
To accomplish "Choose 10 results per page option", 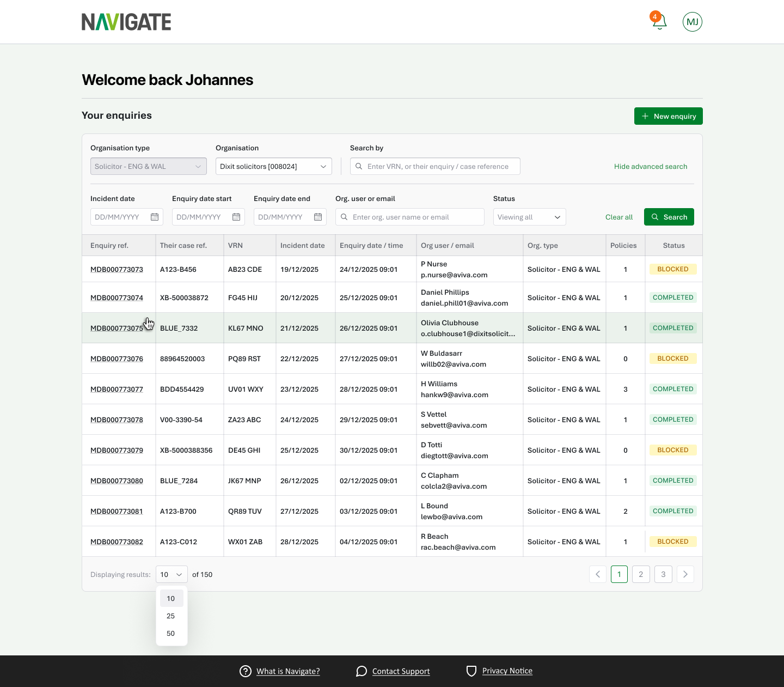I will (171, 598).
